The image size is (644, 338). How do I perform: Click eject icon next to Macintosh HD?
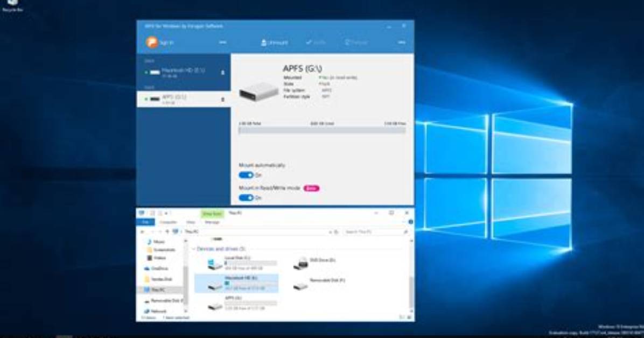click(x=223, y=73)
